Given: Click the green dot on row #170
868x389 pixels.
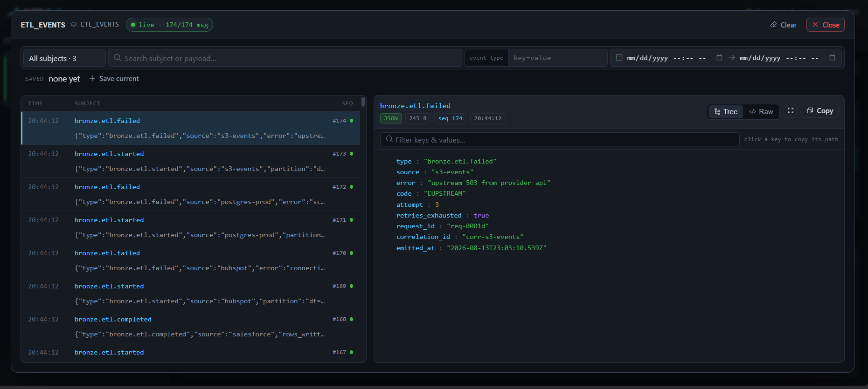Looking at the screenshot, I should click(352, 253).
